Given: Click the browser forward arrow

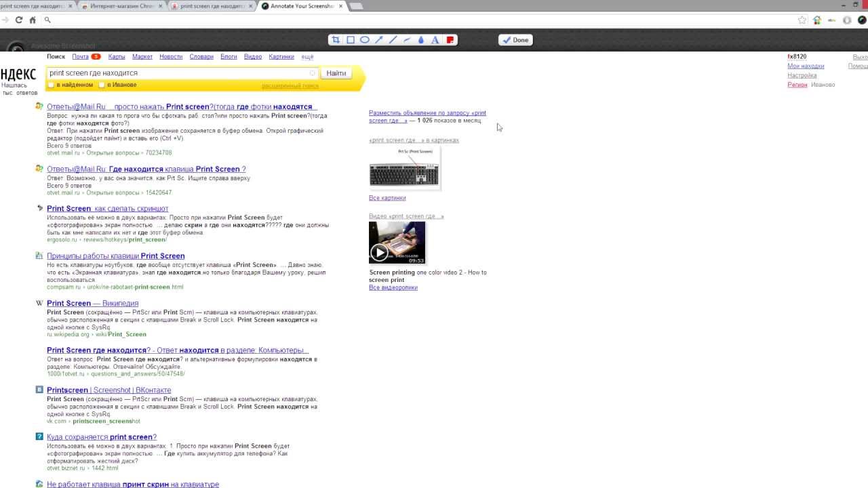Looking at the screenshot, I should pyautogui.click(x=5, y=20).
